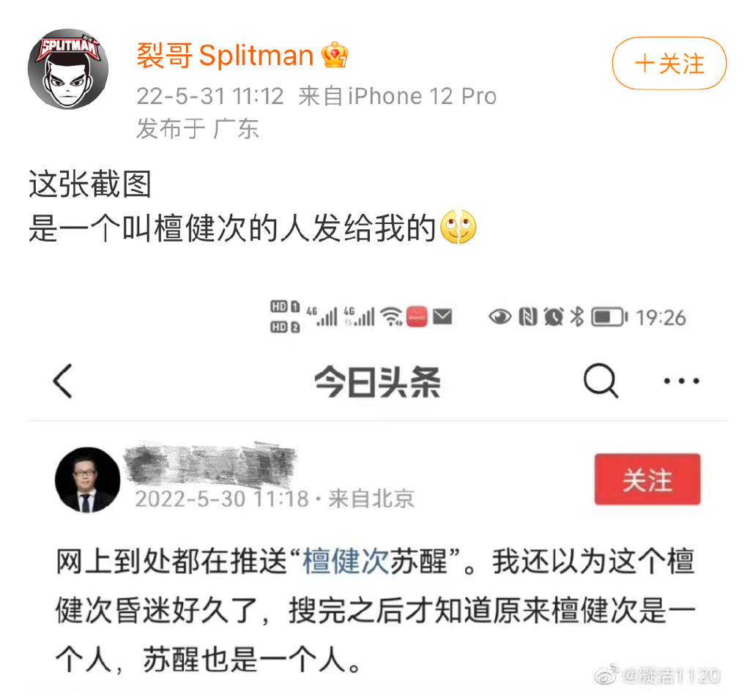750x700 pixels.
Task: Tap the Bluetooth status icon
Action: (x=577, y=317)
